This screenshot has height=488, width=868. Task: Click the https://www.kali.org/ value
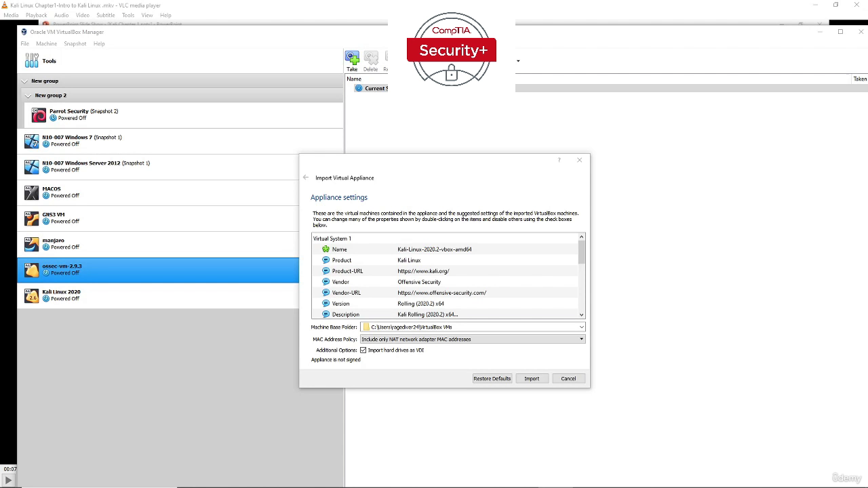(x=423, y=271)
